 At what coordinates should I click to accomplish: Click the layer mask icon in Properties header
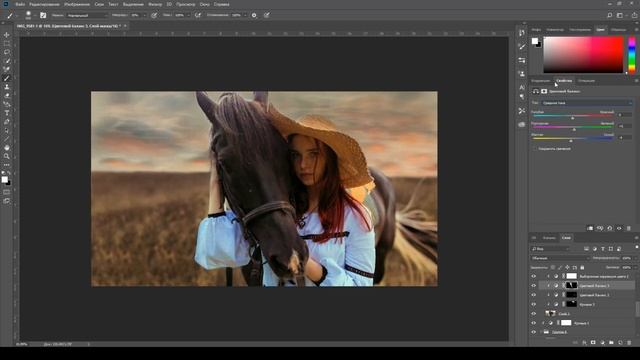[x=544, y=91]
